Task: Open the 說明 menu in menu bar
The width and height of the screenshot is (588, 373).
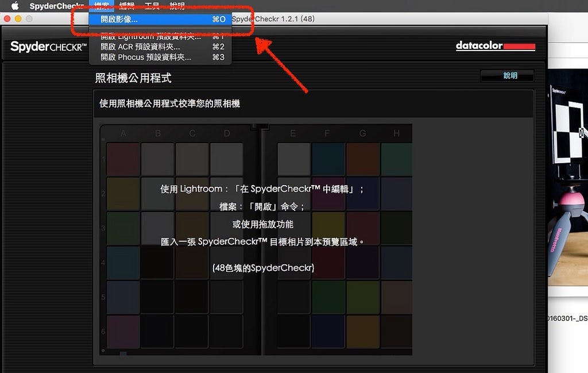Action: tap(177, 6)
